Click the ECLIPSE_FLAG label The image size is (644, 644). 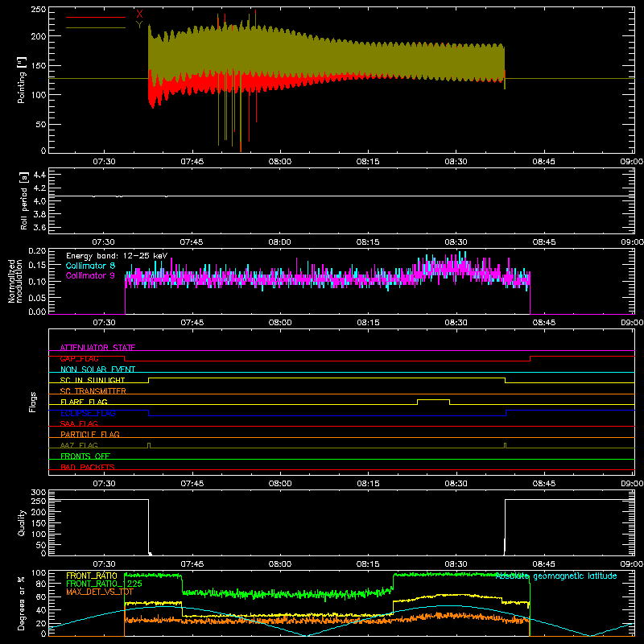point(88,413)
